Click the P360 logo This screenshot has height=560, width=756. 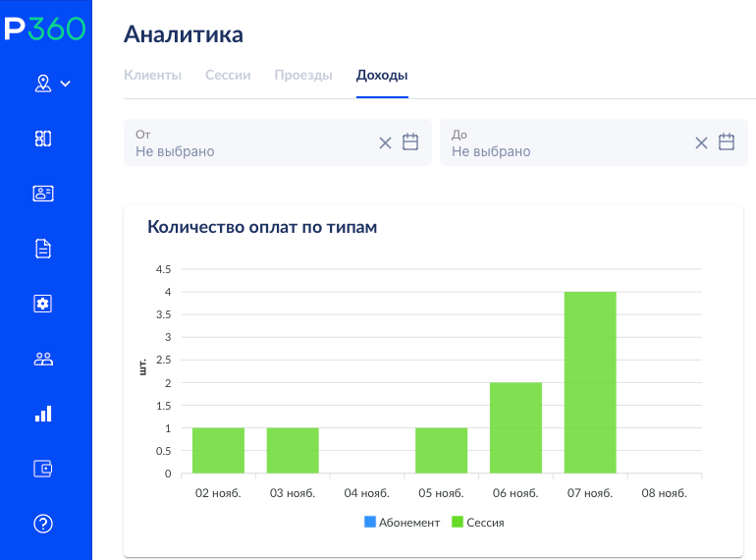45,28
